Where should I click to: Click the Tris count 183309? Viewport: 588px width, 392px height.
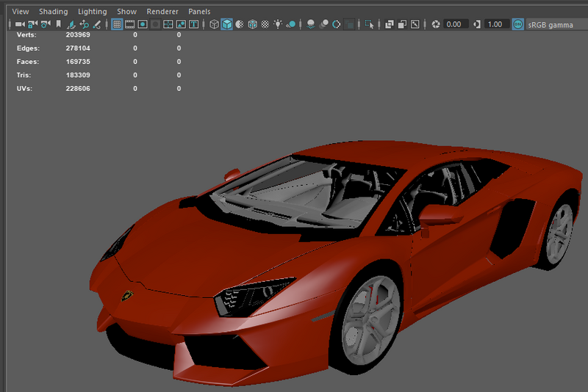pyautogui.click(x=78, y=76)
